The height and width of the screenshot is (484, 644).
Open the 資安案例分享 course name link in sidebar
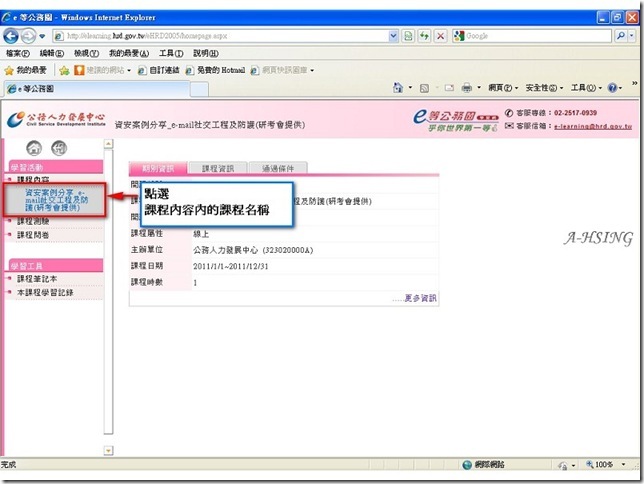tap(56, 200)
